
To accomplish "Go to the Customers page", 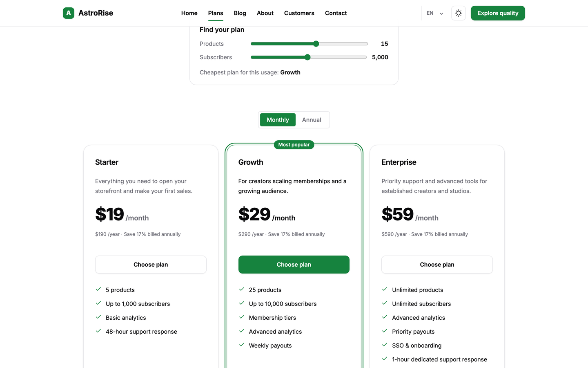I will click(299, 13).
